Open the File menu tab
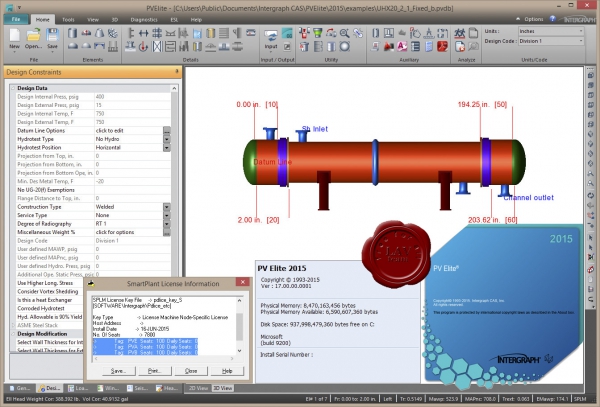This screenshot has height=407, width=600. click(16, 19)
